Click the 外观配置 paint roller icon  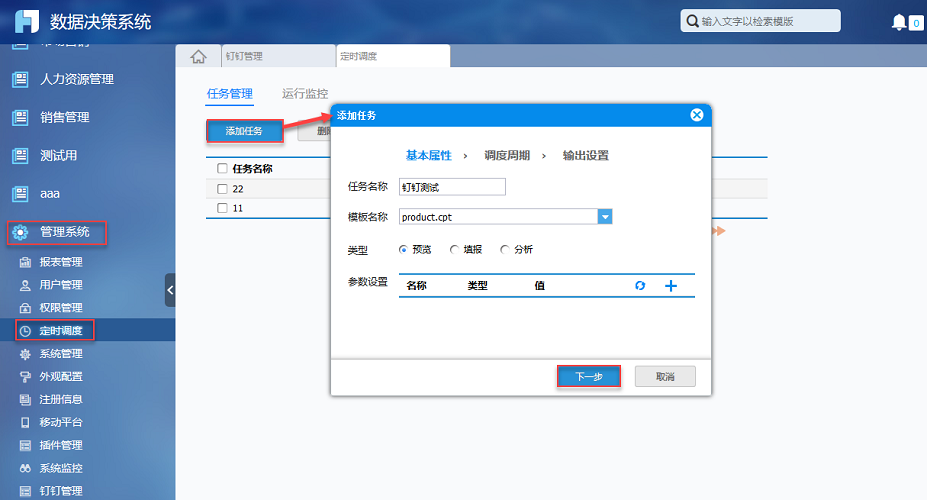click(x=25, y=377)
